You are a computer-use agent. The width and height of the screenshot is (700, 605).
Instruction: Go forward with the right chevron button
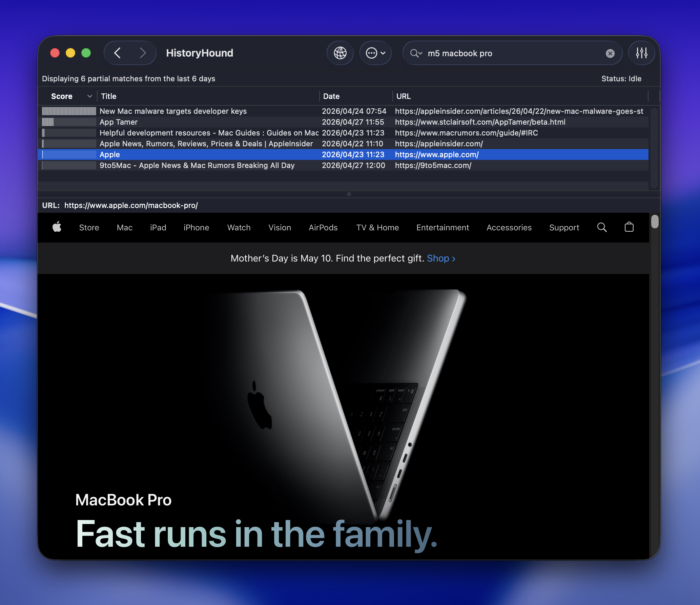[x=143, y=53]
